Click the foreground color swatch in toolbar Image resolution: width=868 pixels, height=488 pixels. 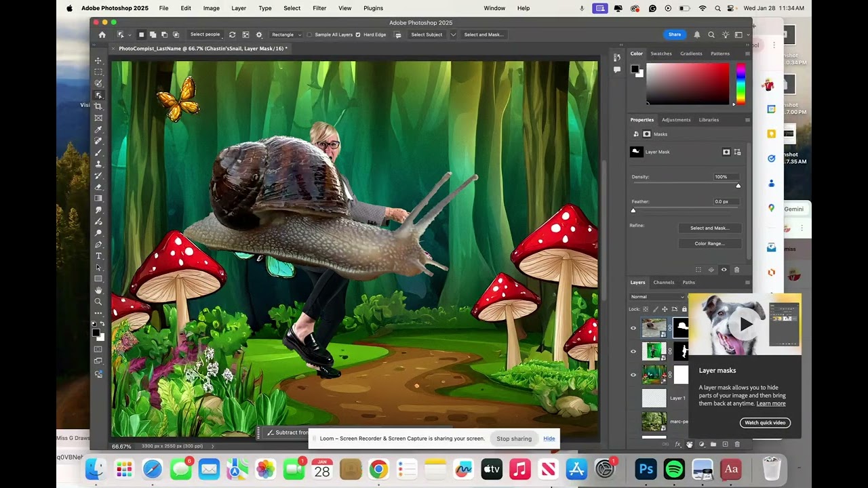click(96, 332)
